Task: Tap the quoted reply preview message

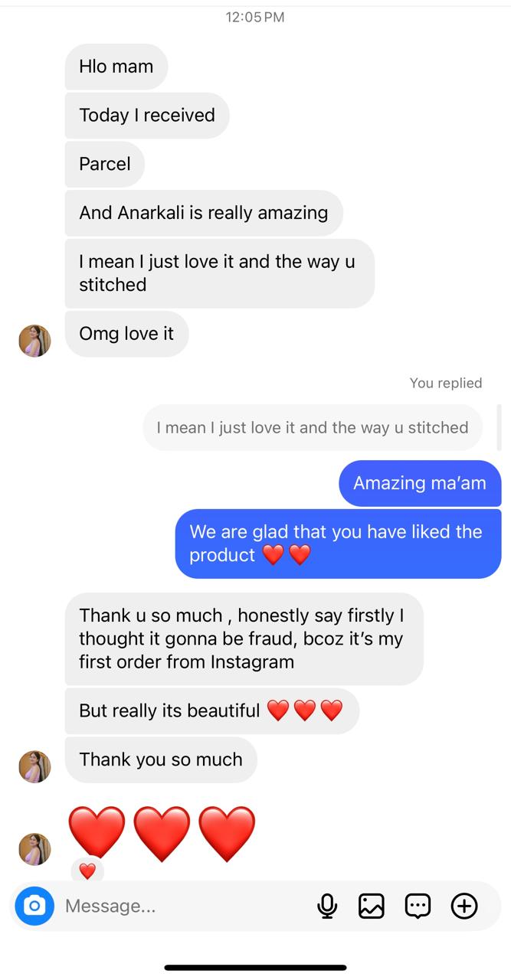Action: click(x=312, y=427)
